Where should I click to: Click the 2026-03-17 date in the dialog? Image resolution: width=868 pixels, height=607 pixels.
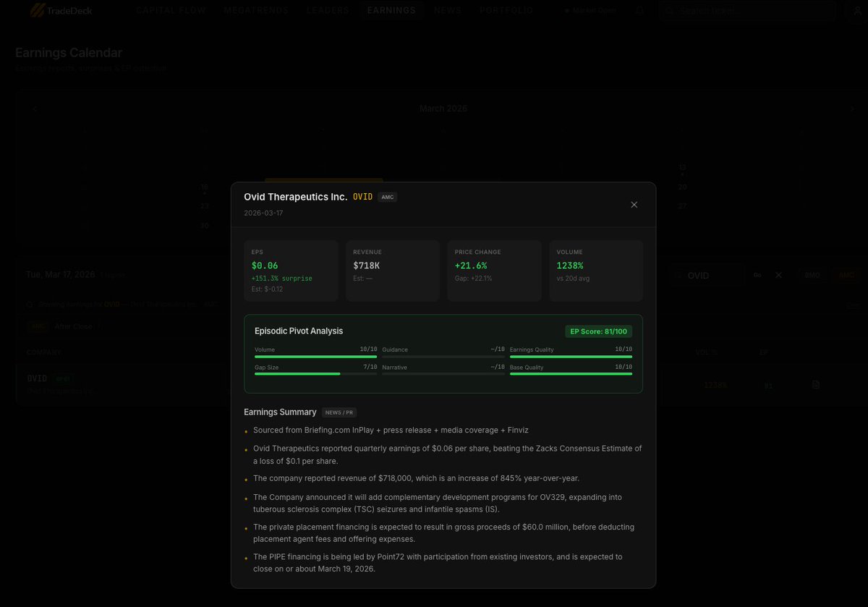[x=263, y=213]
